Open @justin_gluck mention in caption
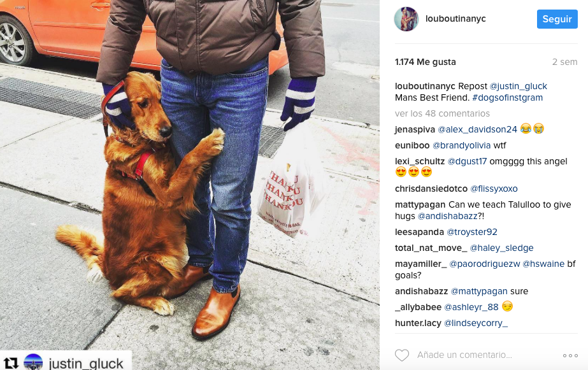 (519, 86)
